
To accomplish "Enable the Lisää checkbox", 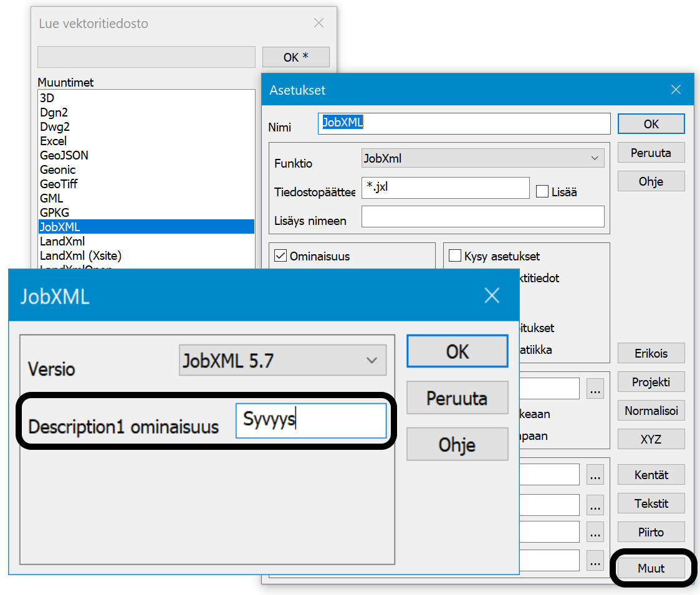I will 542,192.
